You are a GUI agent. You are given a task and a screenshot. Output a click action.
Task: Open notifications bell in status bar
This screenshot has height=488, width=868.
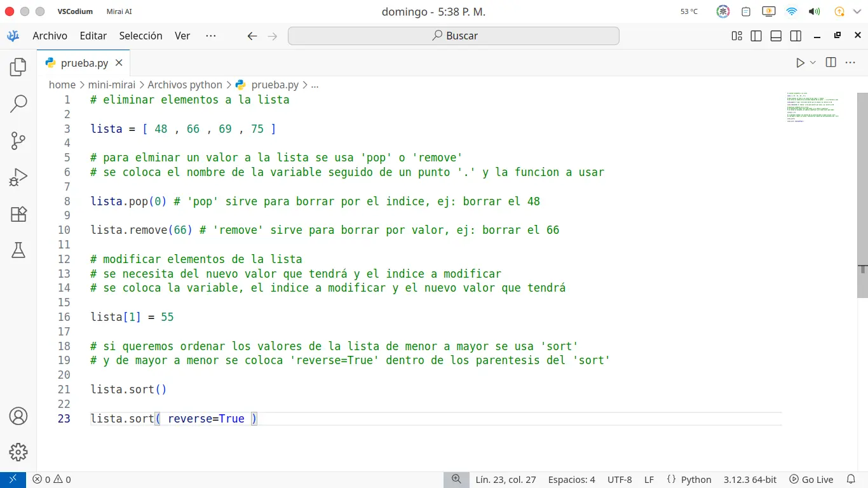tap(851, 480)
